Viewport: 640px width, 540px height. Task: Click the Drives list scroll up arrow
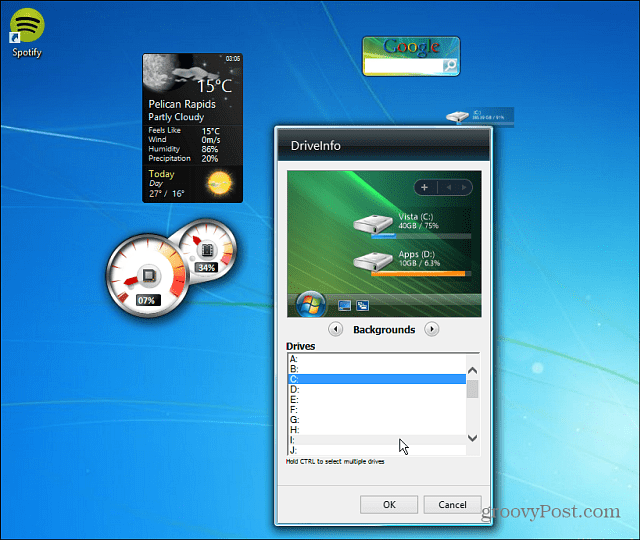click(x=472, y=371)
